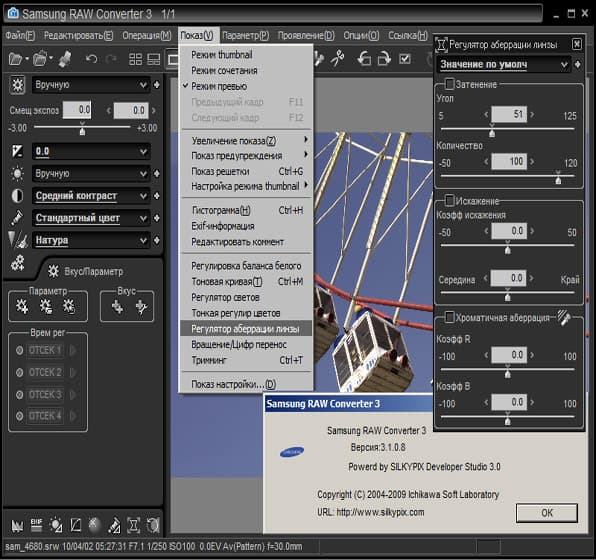The image size is (596, 560).
Task: Open Показ настройки... menu entry
Action: (246, 384)
